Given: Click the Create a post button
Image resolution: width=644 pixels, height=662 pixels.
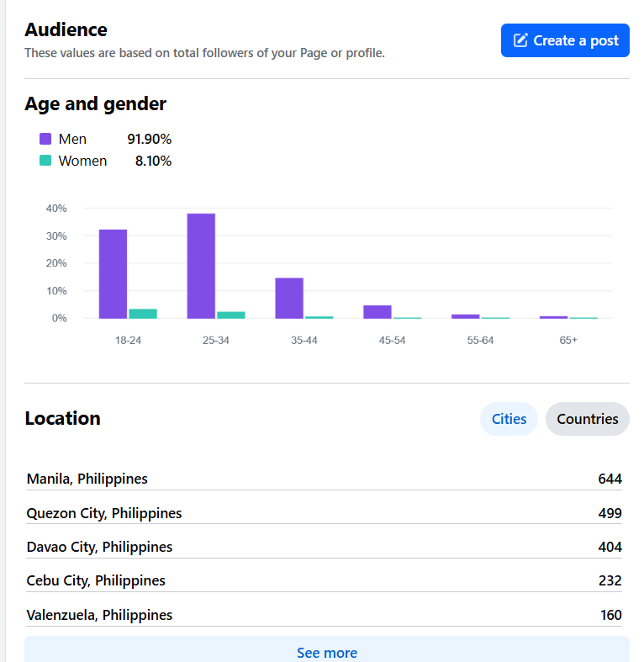Looking at the screenshot, I should tap(565, 40).
